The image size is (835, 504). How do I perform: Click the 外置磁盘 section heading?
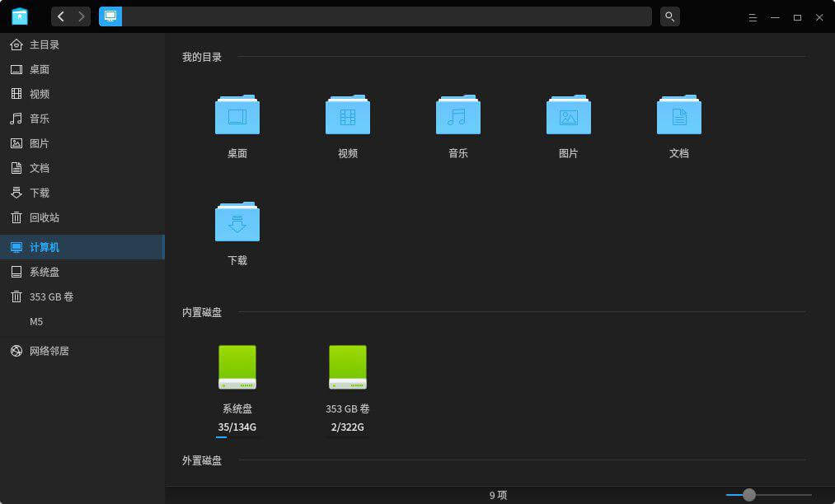(x=202, y=460)
